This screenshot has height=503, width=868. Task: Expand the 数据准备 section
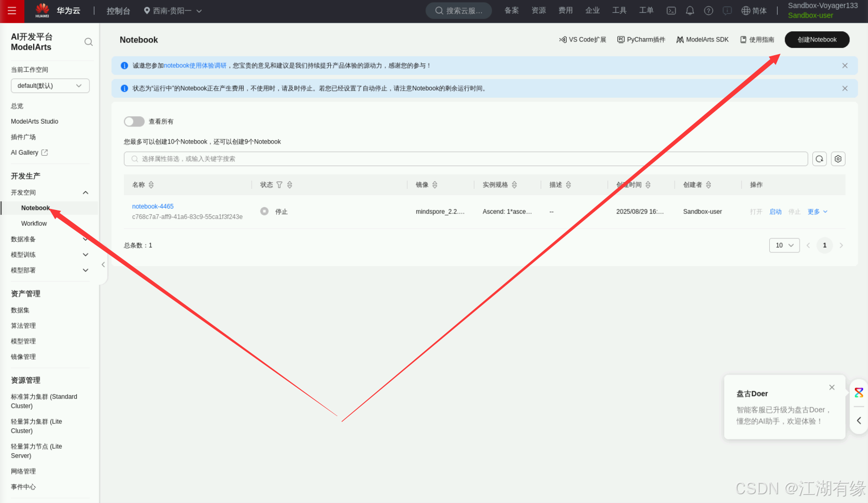point(85,239)
